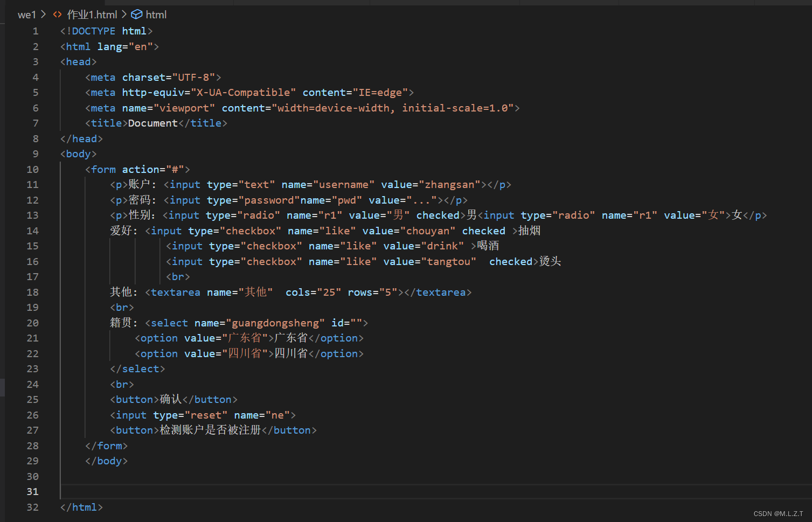Viewport: 812px width, 522px height.
Task: Click '抽烟' text on line 14
Action: (x=529, y=231)
